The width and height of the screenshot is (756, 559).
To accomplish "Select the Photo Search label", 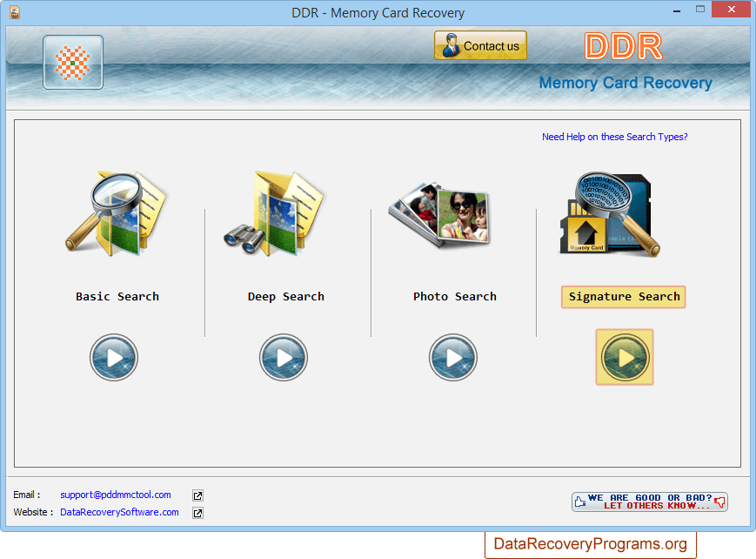I will 455,296.
